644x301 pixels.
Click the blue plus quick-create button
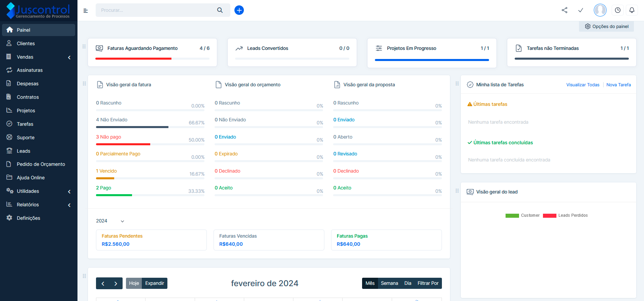pyautogui.click(x=239, y=10)
